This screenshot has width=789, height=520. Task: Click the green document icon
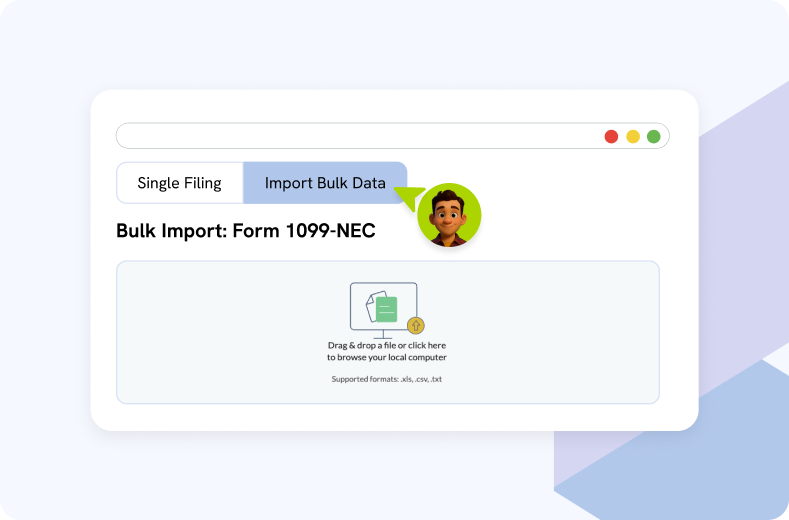click(x=388, y=309)
